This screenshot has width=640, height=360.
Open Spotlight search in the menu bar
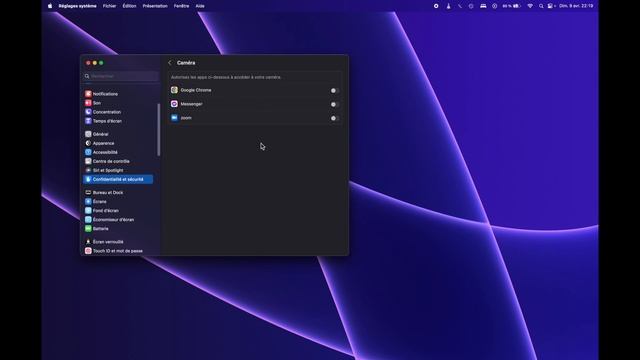541,6
